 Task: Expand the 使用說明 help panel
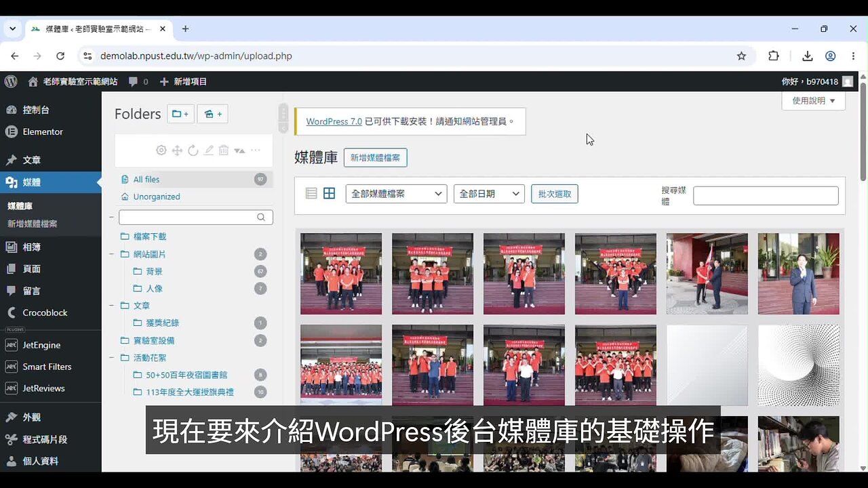pos(814,101)
